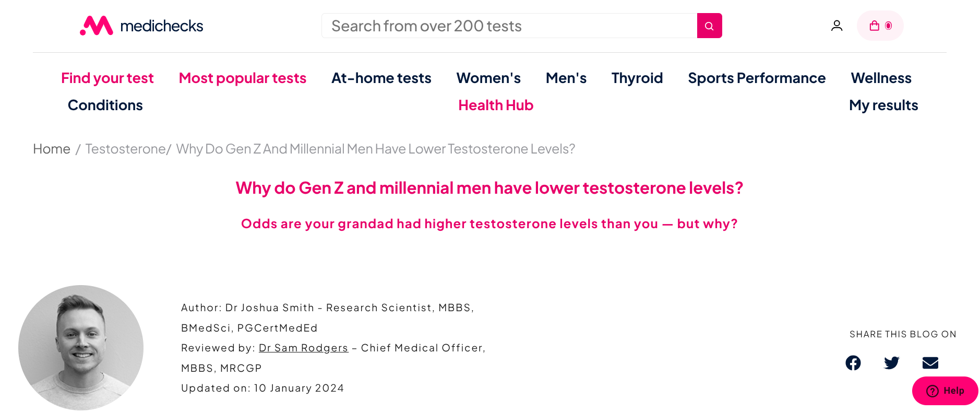Open the Help chat button
Viewport: 980px width, 412px height.
[x=945, y=391]
